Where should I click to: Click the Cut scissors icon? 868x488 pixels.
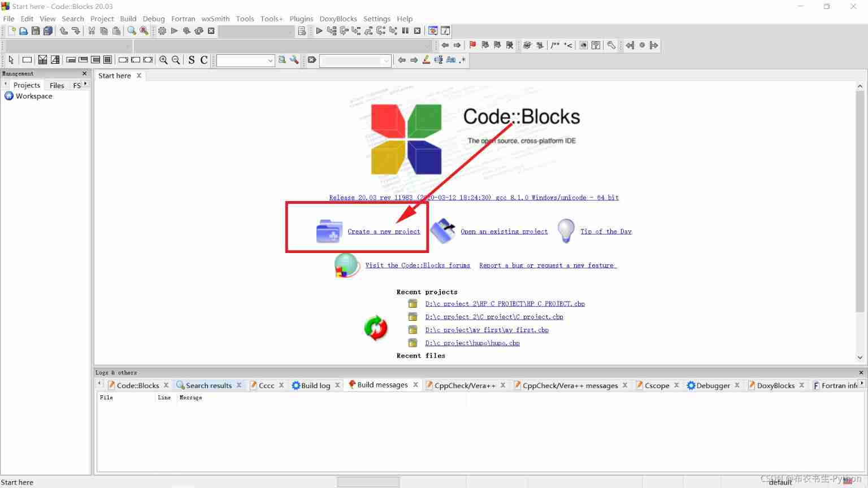[x=92, y=31]
